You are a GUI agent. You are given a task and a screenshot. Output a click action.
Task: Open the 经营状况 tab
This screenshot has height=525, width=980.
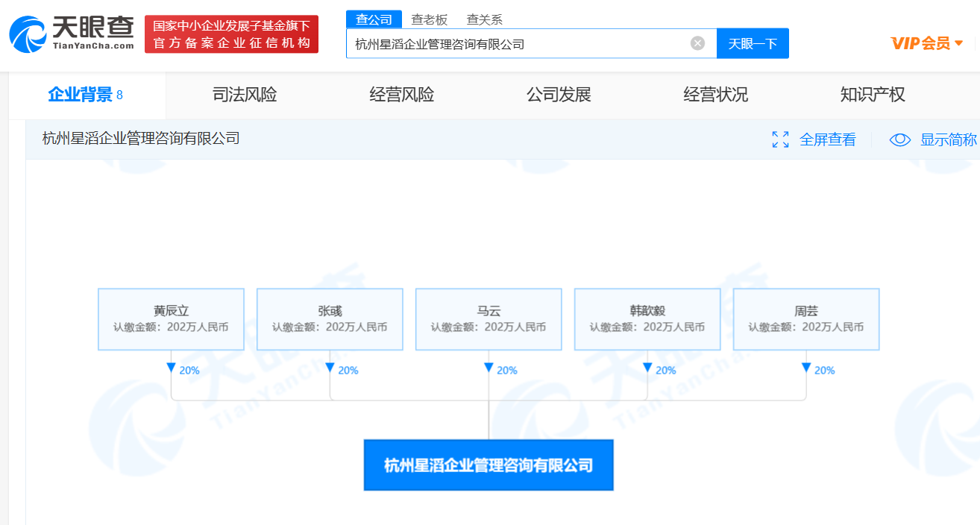pos(716,95)
